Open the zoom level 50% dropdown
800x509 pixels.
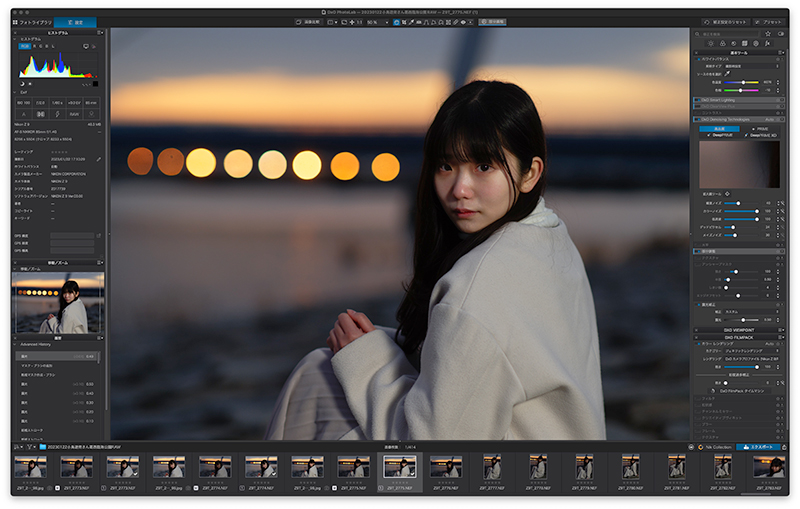pos(378,22)
